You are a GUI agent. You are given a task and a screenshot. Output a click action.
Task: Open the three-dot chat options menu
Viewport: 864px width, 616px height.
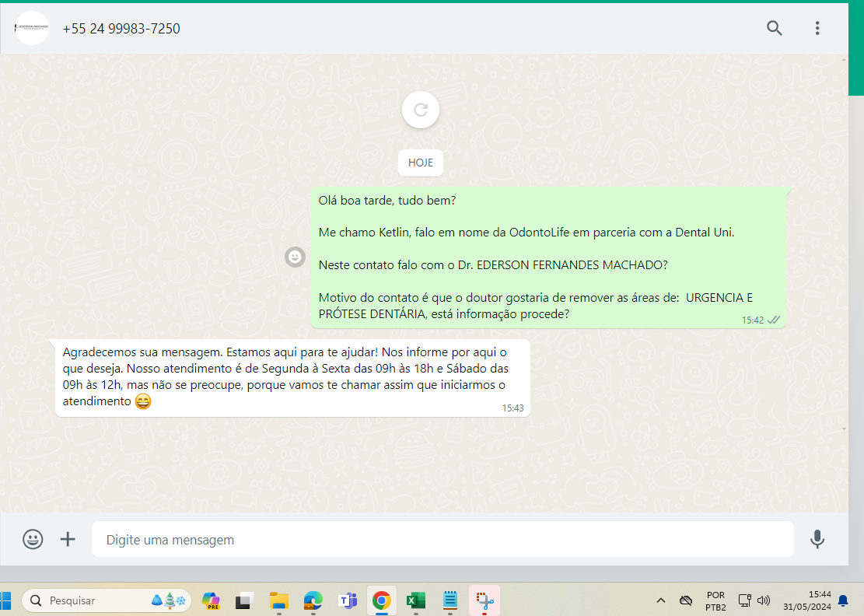817,28
